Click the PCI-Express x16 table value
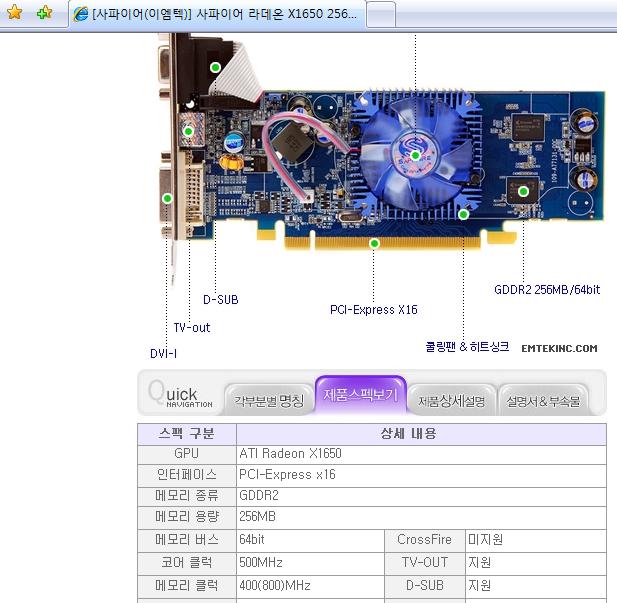Screen dimensions: 617x603 coord(287,475)
